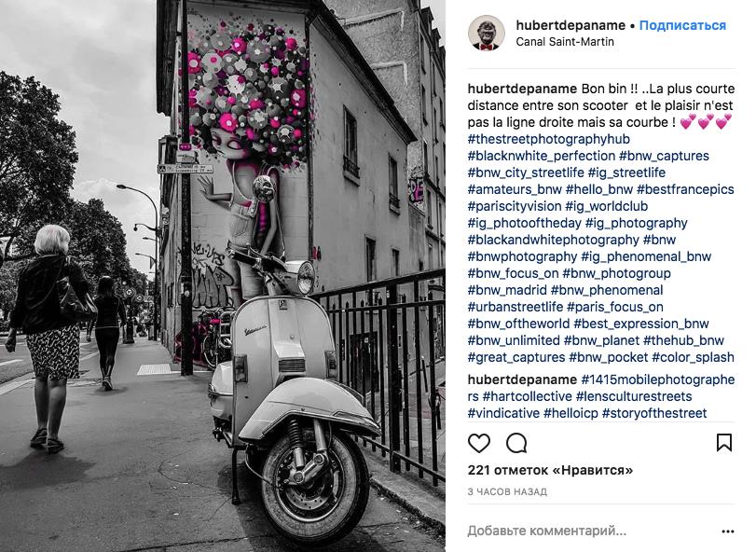Open more options three-dot menu

[x=727, y=531]
